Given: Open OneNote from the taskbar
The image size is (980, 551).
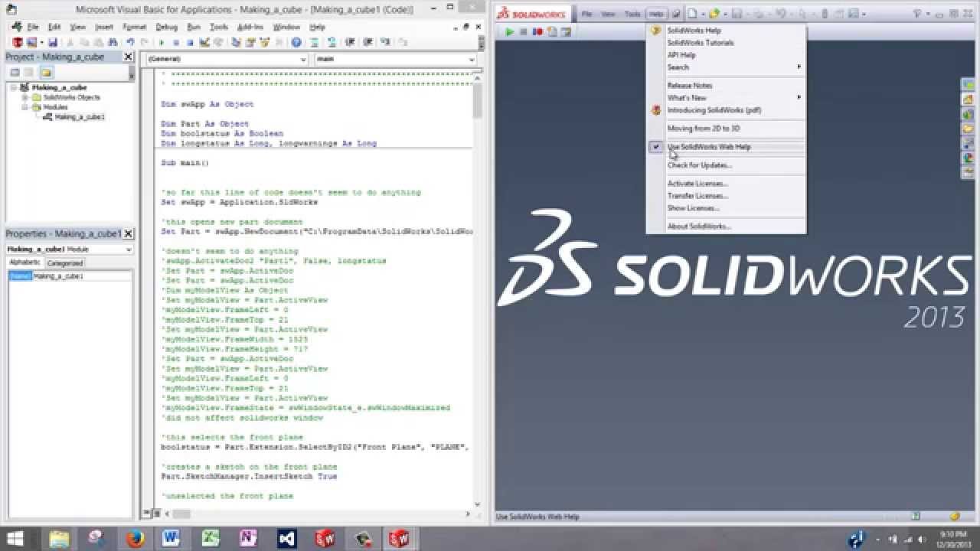Looking at the screenshot, I should (248, 539).
